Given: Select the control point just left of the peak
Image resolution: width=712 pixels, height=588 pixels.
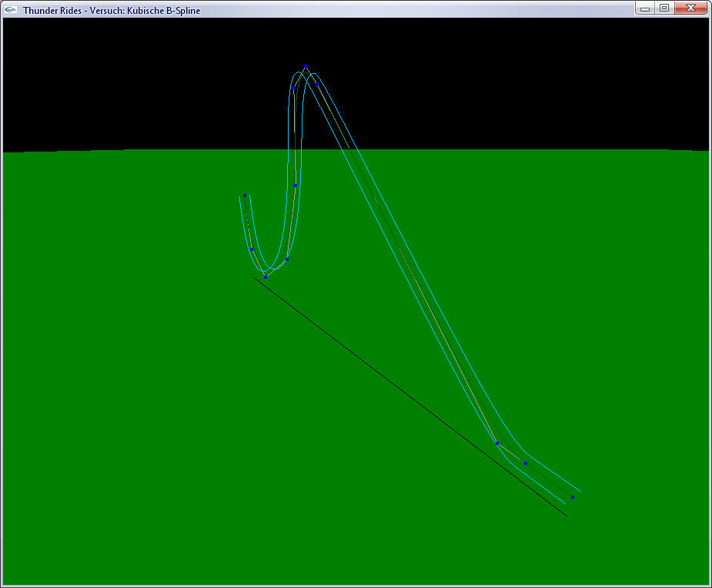Looking at the screenshot, I should click(x=293, y=88).
